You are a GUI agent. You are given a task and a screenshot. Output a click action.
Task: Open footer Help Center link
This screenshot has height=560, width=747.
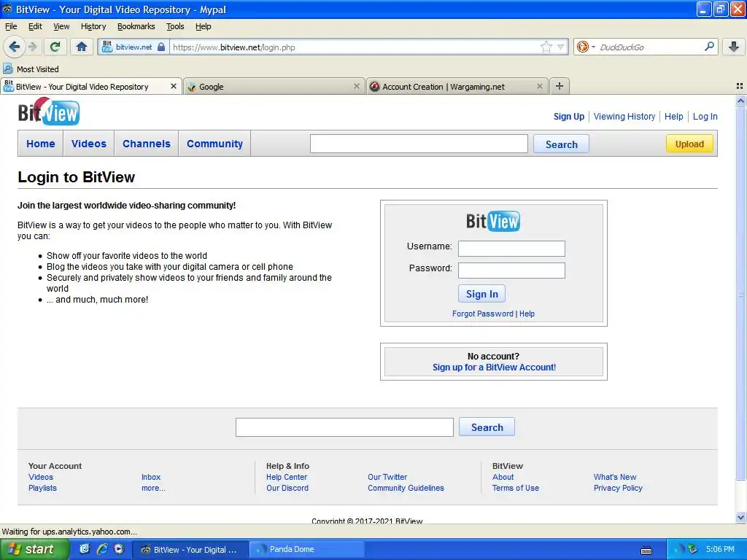coord(286,477)
